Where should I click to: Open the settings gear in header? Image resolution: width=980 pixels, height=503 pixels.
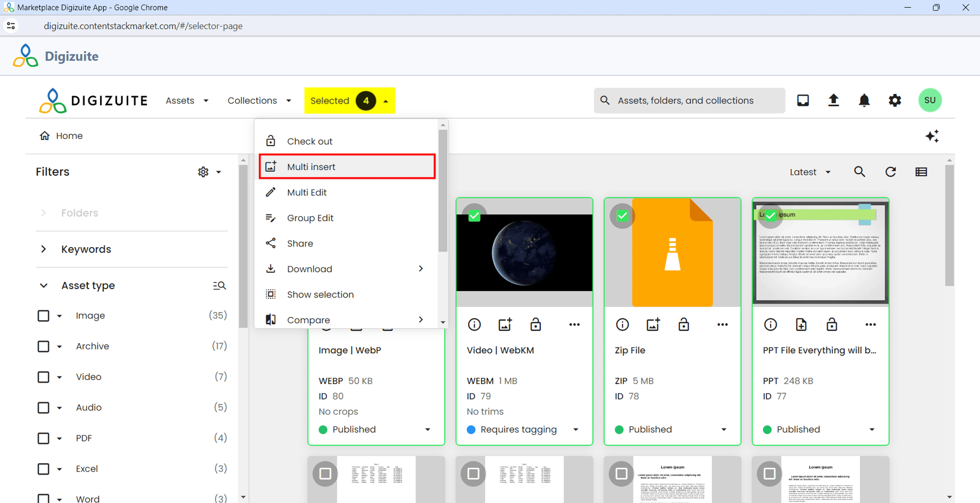(x=895, y=101)
